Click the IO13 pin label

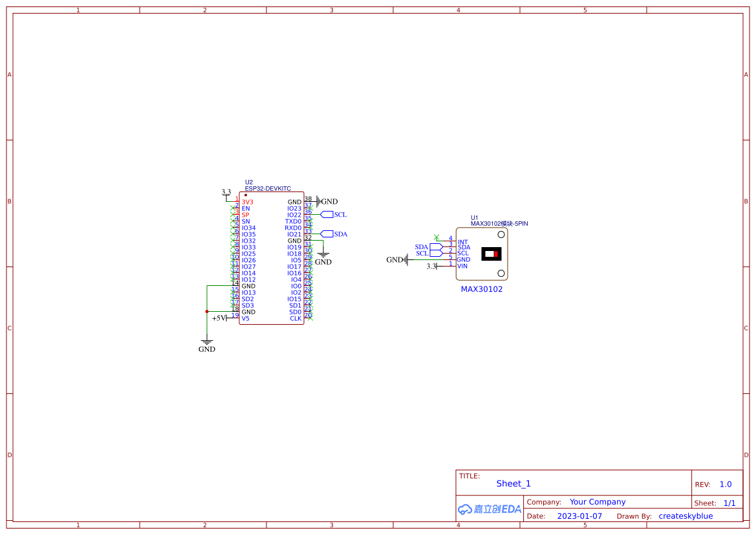click(249, 293)
